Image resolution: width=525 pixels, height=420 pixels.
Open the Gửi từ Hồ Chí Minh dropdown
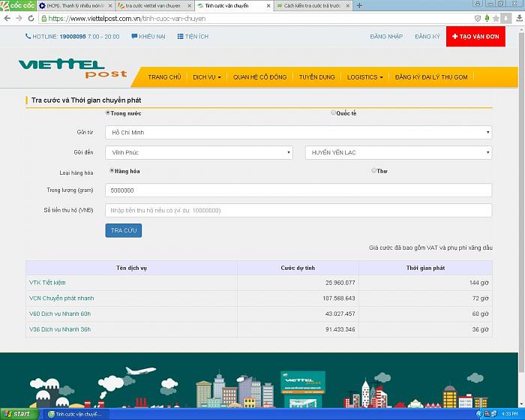tap(298, 132)
